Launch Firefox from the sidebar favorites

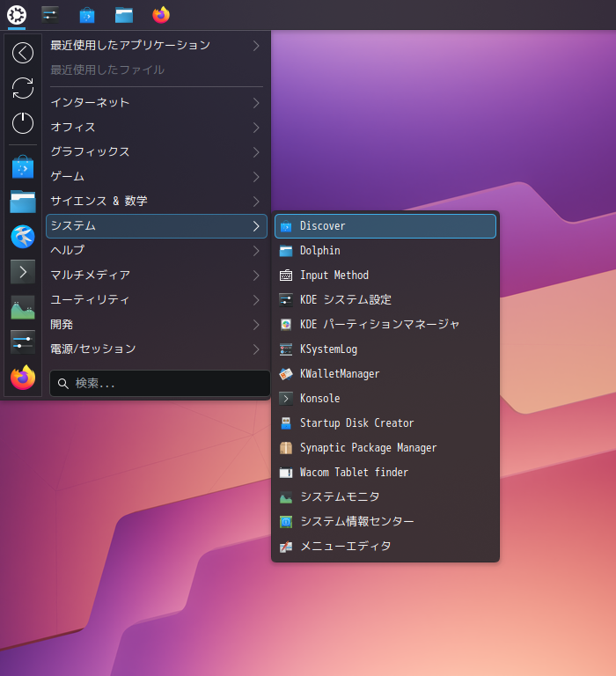(x=23, y=378)
